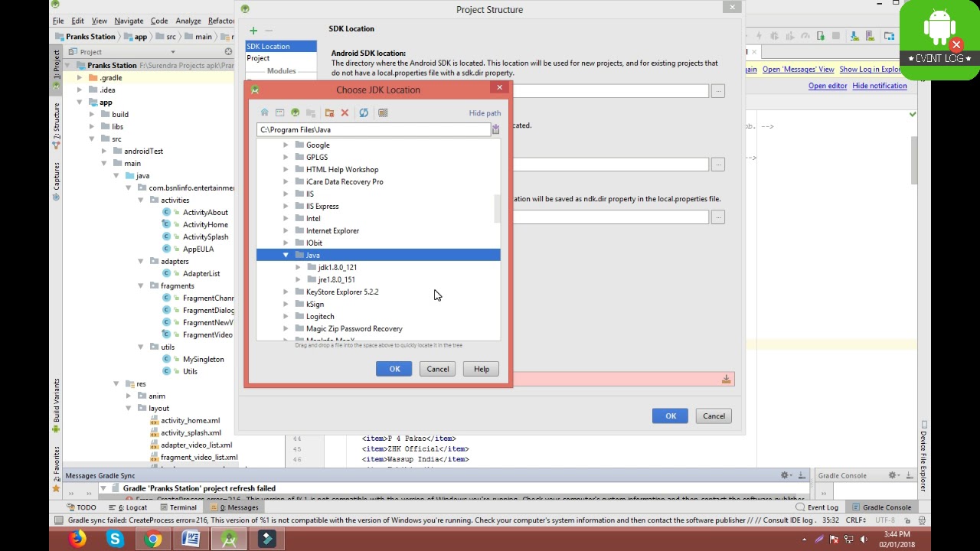Click the Hide path link
This screenshot has width=980, height=551.
coord(485,113)
